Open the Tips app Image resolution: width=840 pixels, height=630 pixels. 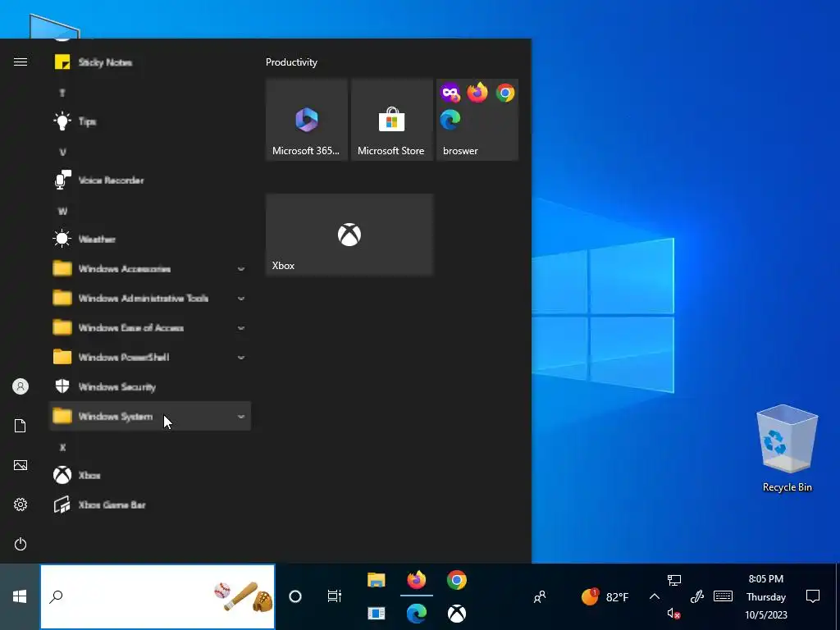click(x=150, y=121)
